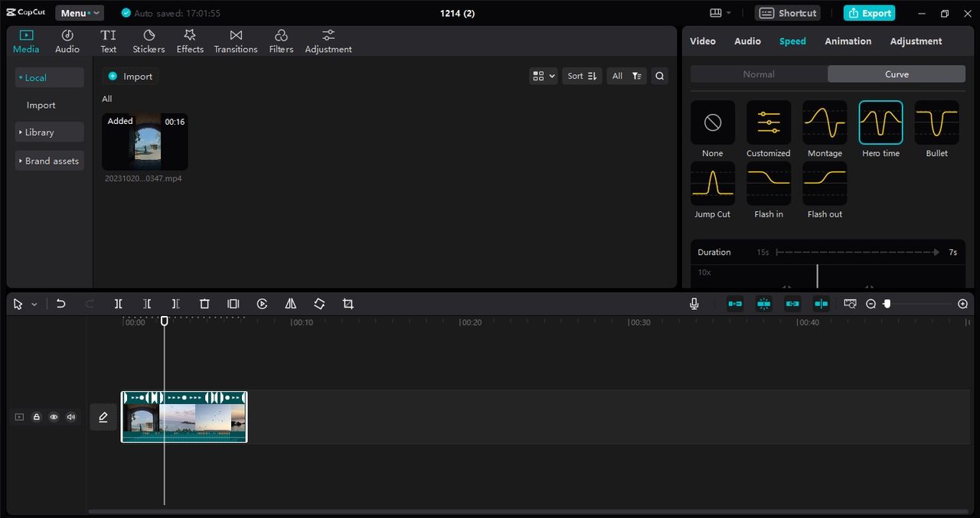
Task: Click the timeline preview settings icon
Action: click(850, 304)
